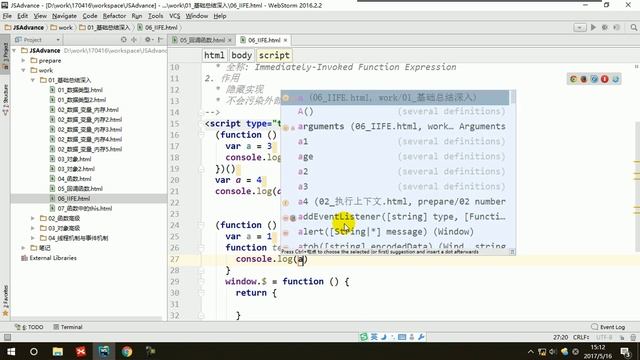The height and width of the screenshot is (360, 640).
Task: Open the Favorites side panel tab
Action: [5, 301]
